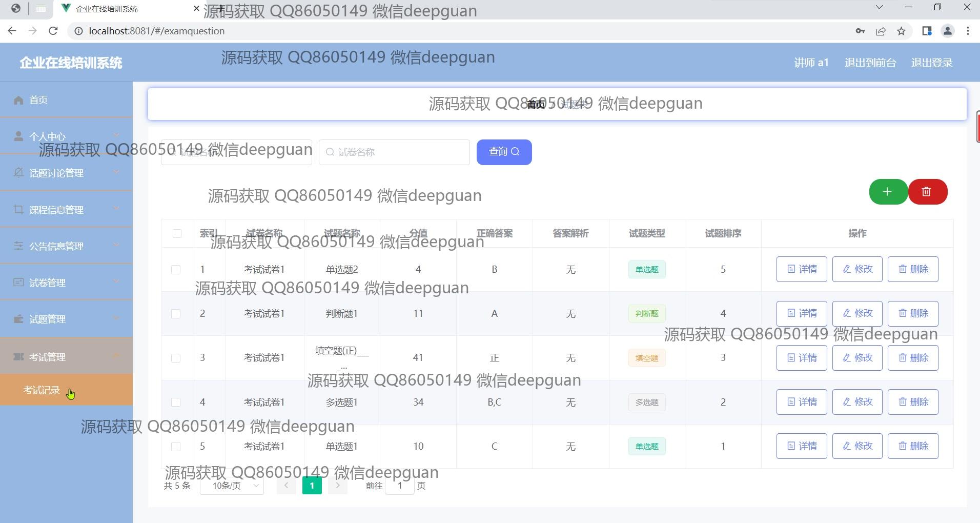Expand the 试卷管理 sidebar menu
The image size is (980, 523).
(x=66, y=283)
